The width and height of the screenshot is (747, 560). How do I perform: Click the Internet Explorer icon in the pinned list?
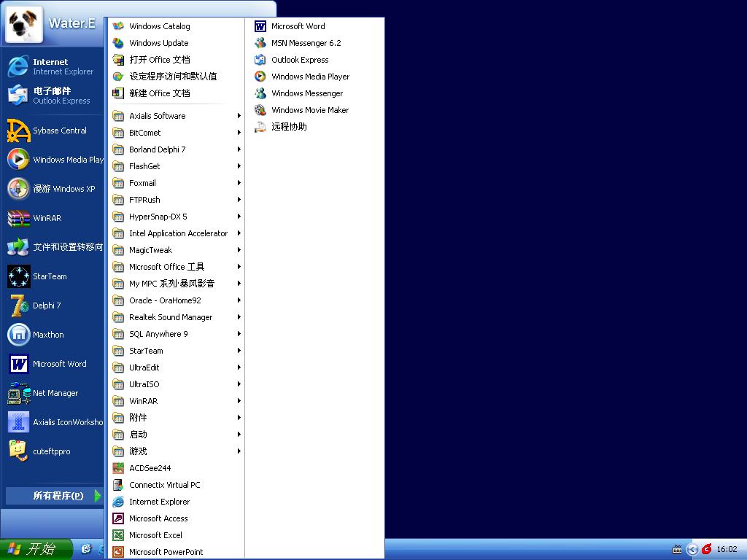coord(18,66)
